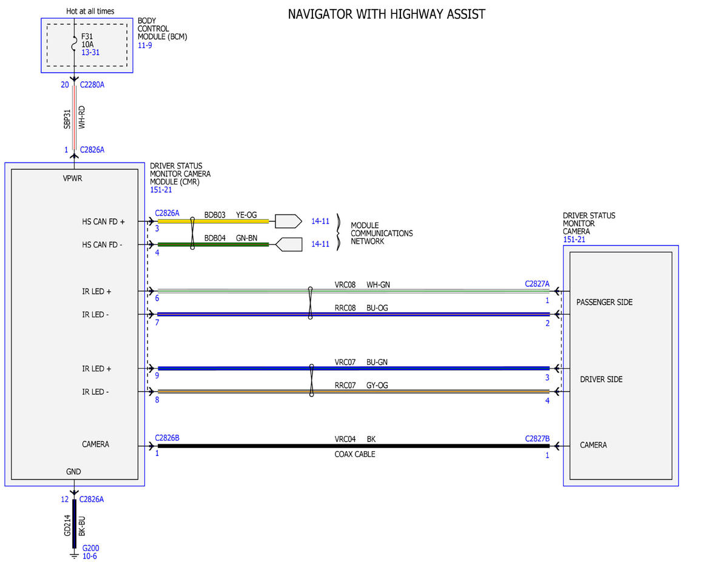Click the GY-OG wire color label
The height and width of the screenshot is (562, 728).
377,385
